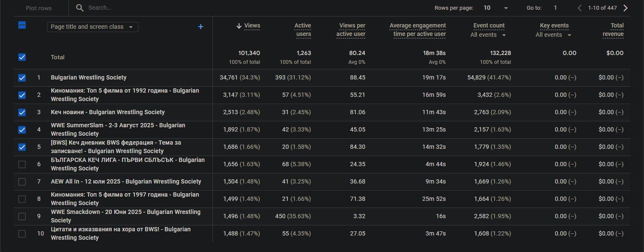The width and height of the screenshot is (644, 252).
Task: Click the Plot rows button
Action: [x=39, y=8]
